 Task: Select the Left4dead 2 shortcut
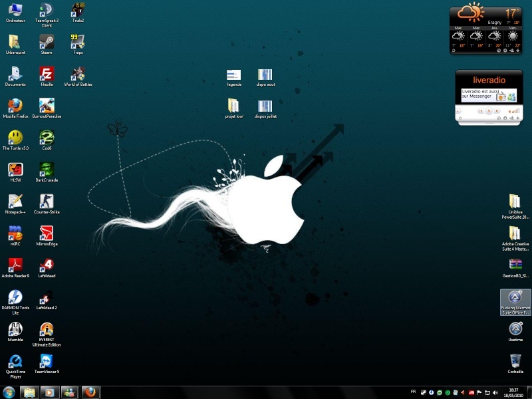(x=47, y=300)
